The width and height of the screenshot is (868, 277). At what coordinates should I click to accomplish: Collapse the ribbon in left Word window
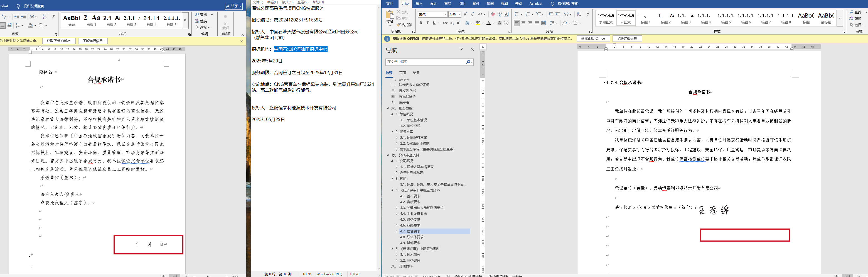242,35
